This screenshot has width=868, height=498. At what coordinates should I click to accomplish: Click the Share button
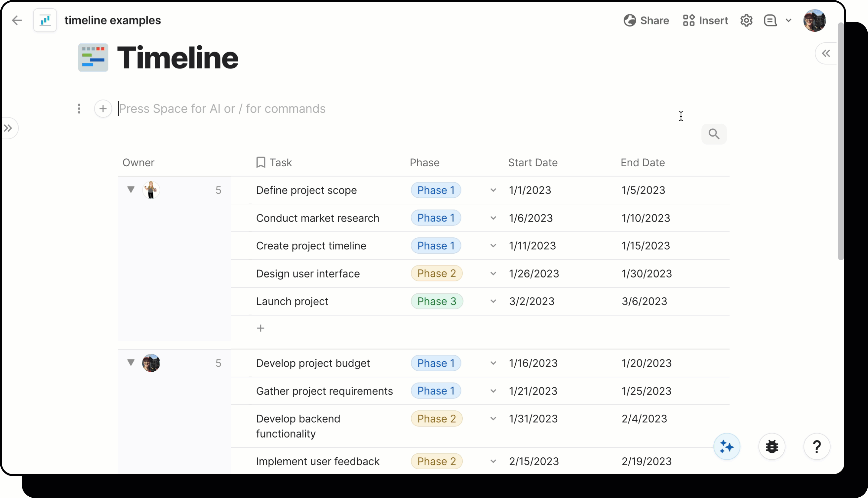click(x=646, y=21)
